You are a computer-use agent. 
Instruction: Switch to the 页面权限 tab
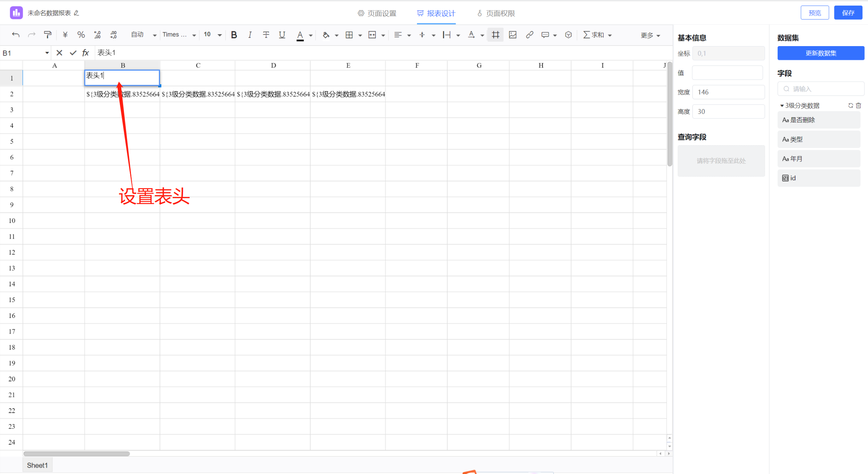click(496, 13)
